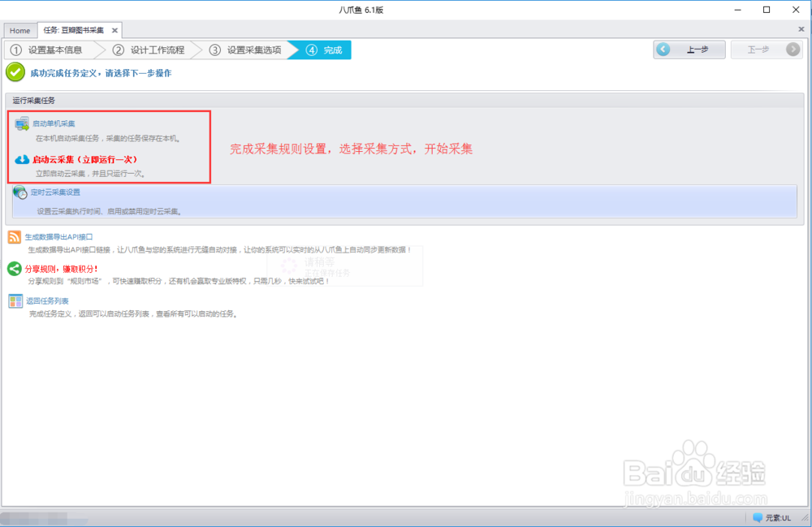
Task: Click the orange RSS API icon
Action: pos(15,237)
